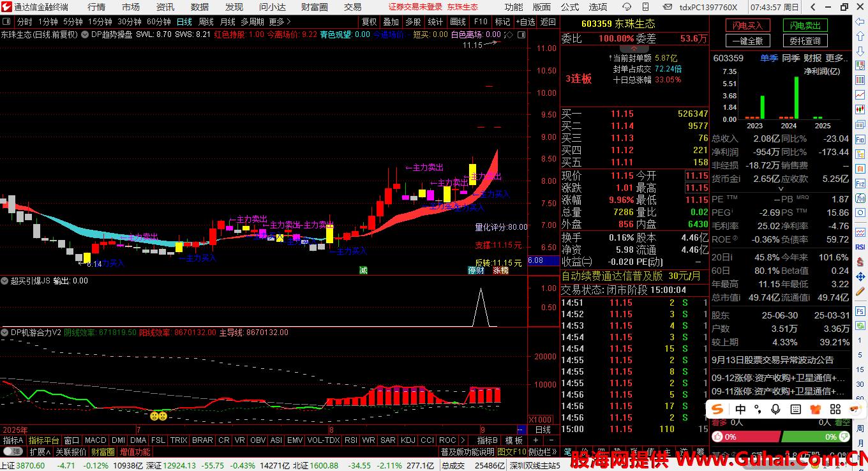Toggle the 复权 adjustment button

click(x=369, y=22)
